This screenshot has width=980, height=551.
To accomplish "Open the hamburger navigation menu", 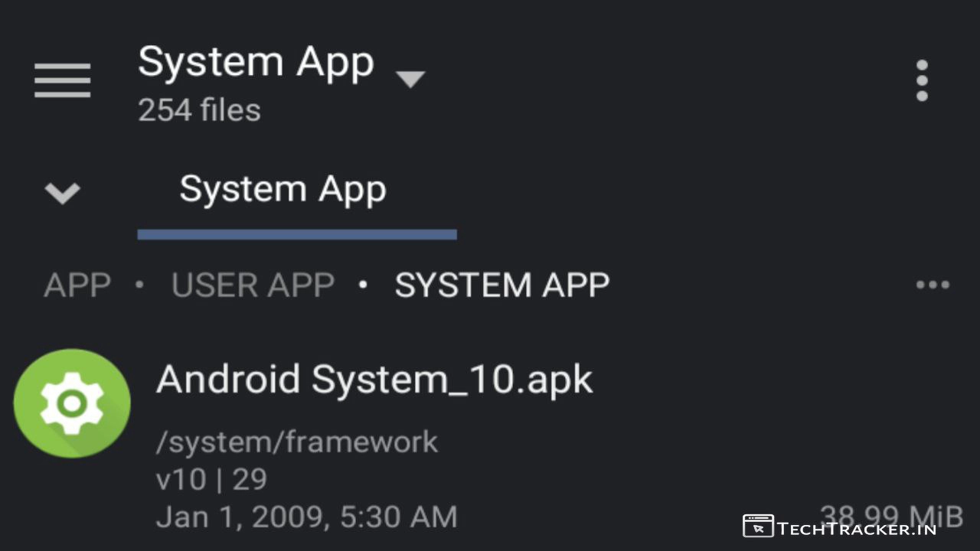I will click(x=63, y=80).
